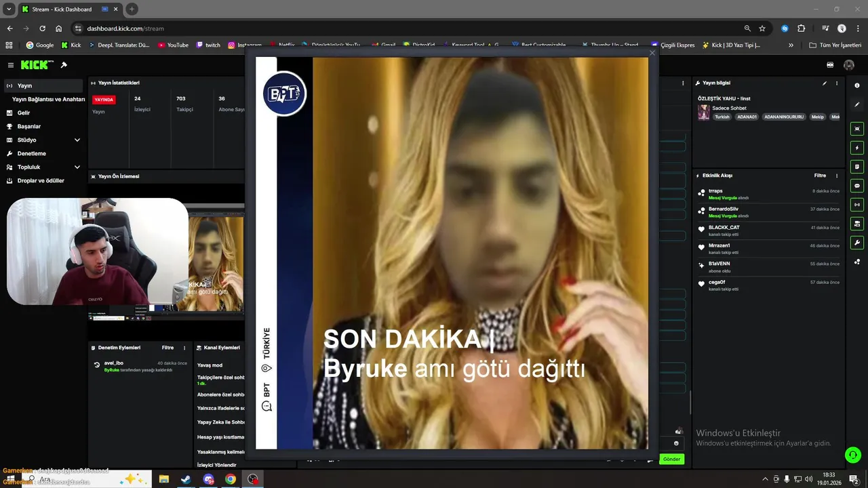
Task: Bookmark this page with star icon
Action: [x=762, y=28]
